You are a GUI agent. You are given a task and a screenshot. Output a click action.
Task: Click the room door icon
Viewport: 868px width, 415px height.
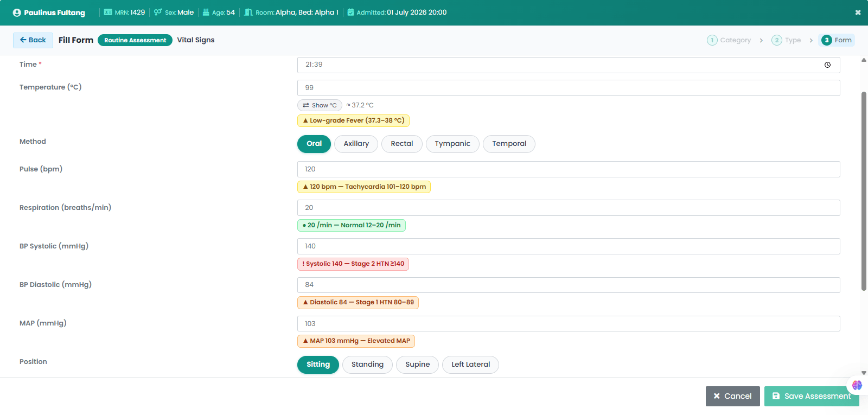coord(248,12)
